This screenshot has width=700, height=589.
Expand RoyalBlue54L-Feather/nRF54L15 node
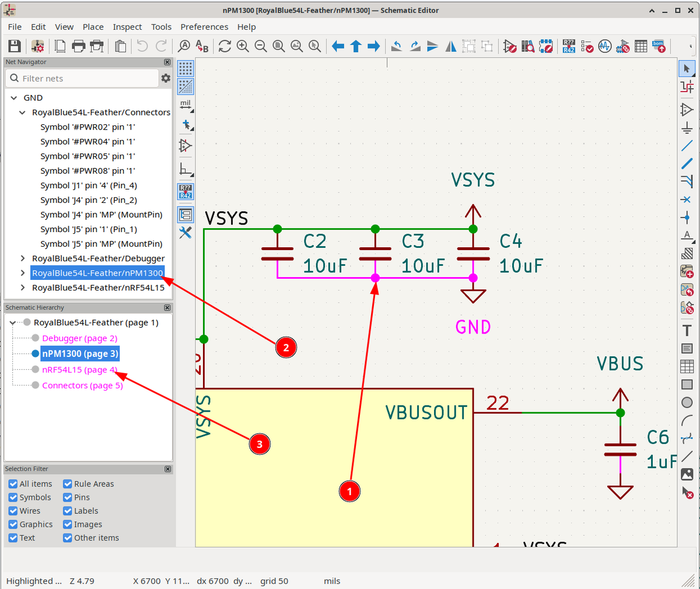[23, 288]
